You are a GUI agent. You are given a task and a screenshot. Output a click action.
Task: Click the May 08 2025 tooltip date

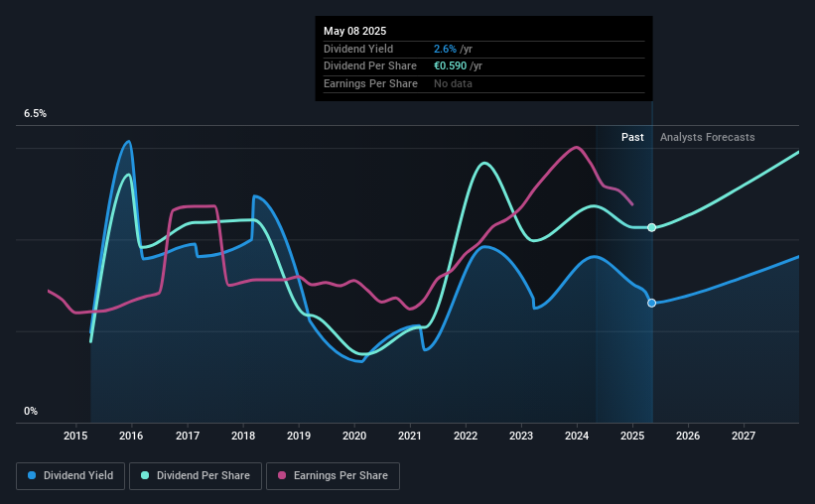coord(355,31)
